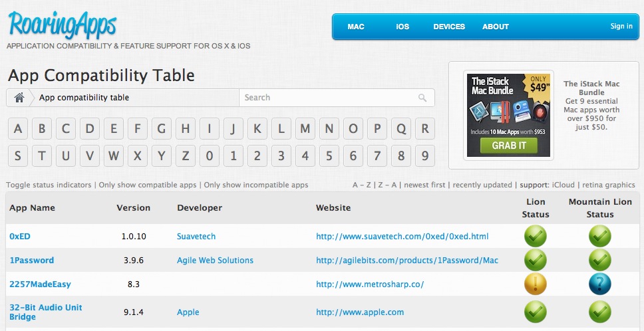Filter by retina graphics support
Viewport: 644px width, 331px height.
(x=609, y=185)
